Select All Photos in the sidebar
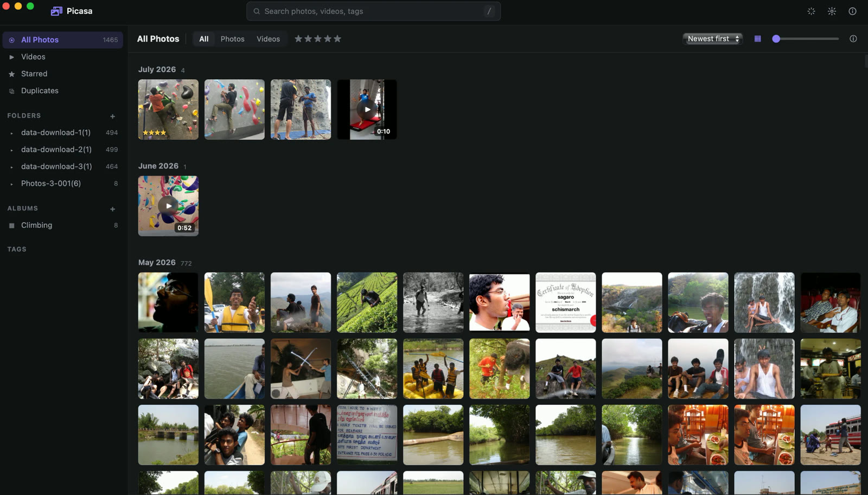This screenshot has height=495, width=868. pyautogui.click(x=63, y=40)
